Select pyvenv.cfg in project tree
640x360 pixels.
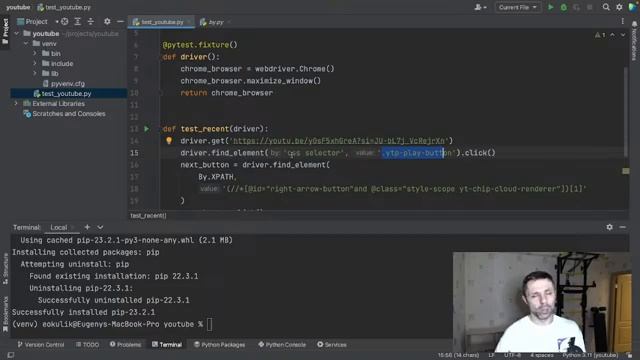67,83
